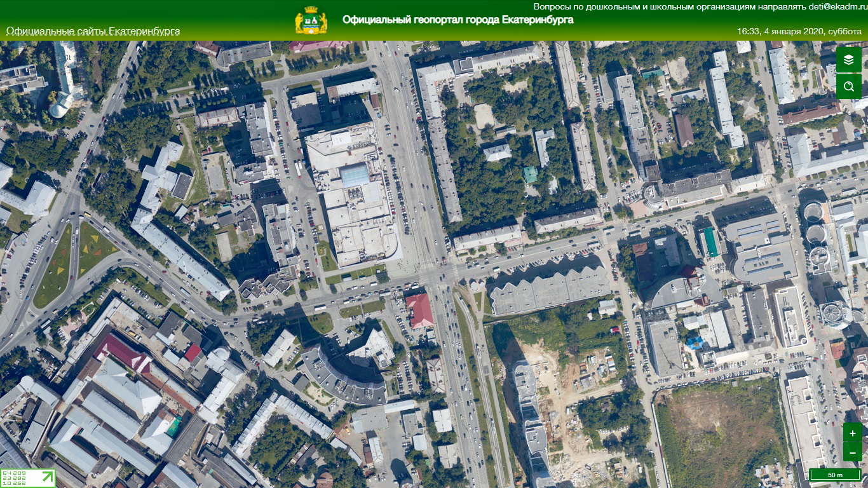The width and height of the screenshot is (868, 488).
Task: Click the red-roofed building near the intersection
Action: (419, 310)
